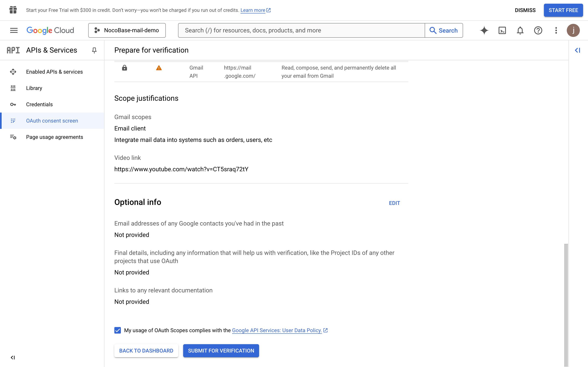
Task: Click the page vertical scrollbar
Action: point(566,303)
